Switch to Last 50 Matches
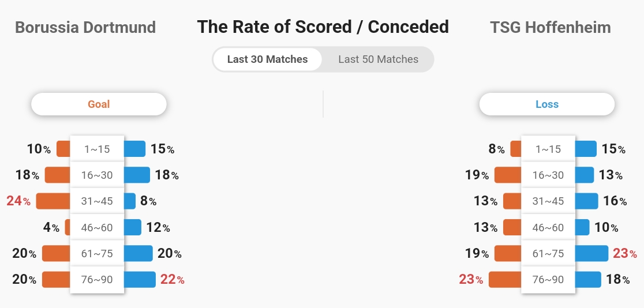 [x=379, y=59]
